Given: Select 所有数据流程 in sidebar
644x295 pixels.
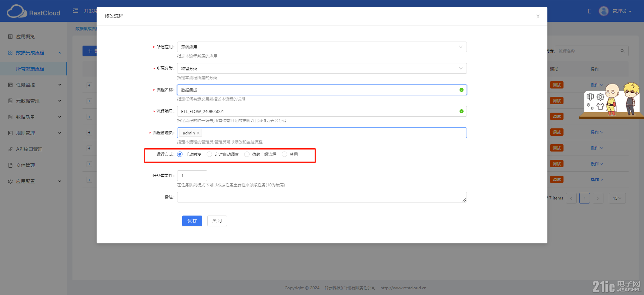Looking at the screenshot, I should point(34,69).
